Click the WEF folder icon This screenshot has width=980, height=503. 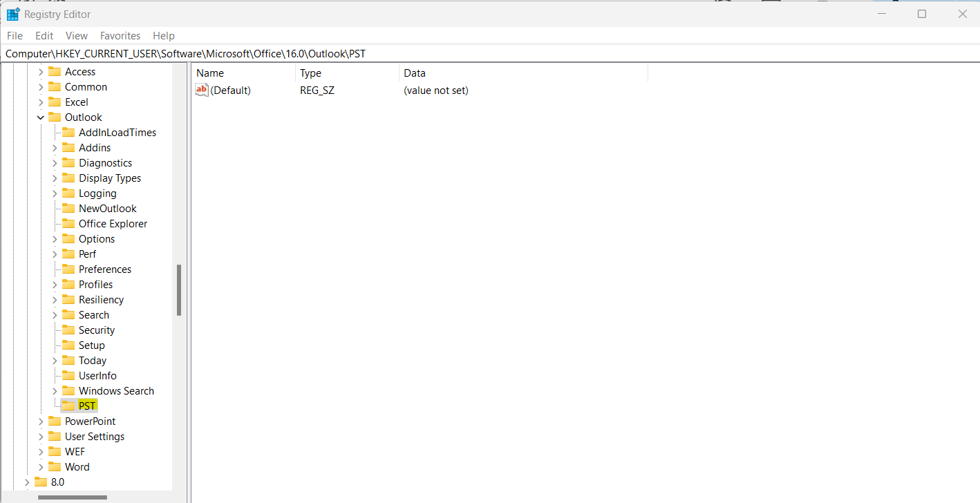[55, 451]
